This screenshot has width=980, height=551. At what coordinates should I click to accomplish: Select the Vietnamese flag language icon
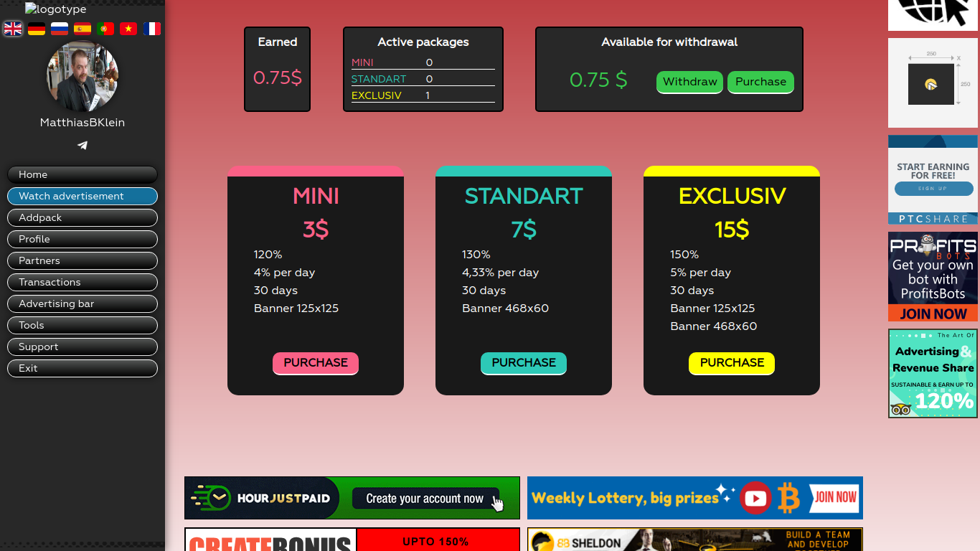point(128,29)
